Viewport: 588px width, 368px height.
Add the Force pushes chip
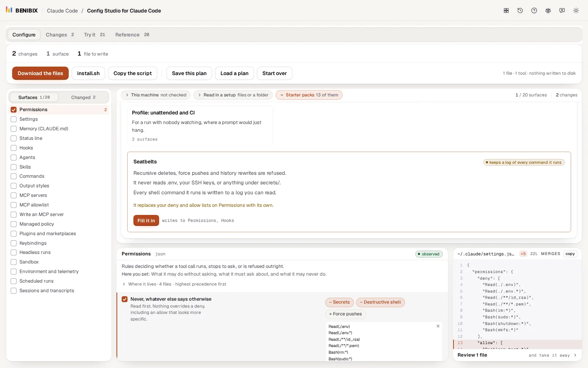pyautogui.click(x=345, y=314)
